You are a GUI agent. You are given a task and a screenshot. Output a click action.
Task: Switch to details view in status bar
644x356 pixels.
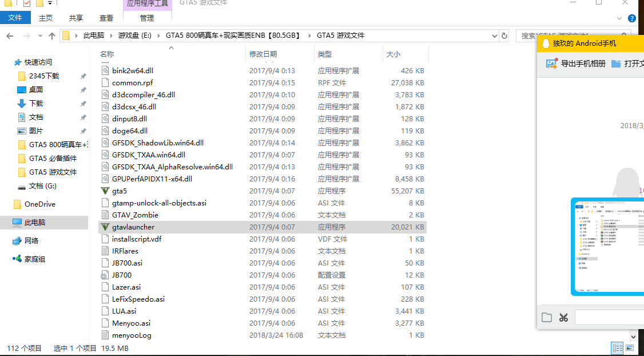click(617, 349)
